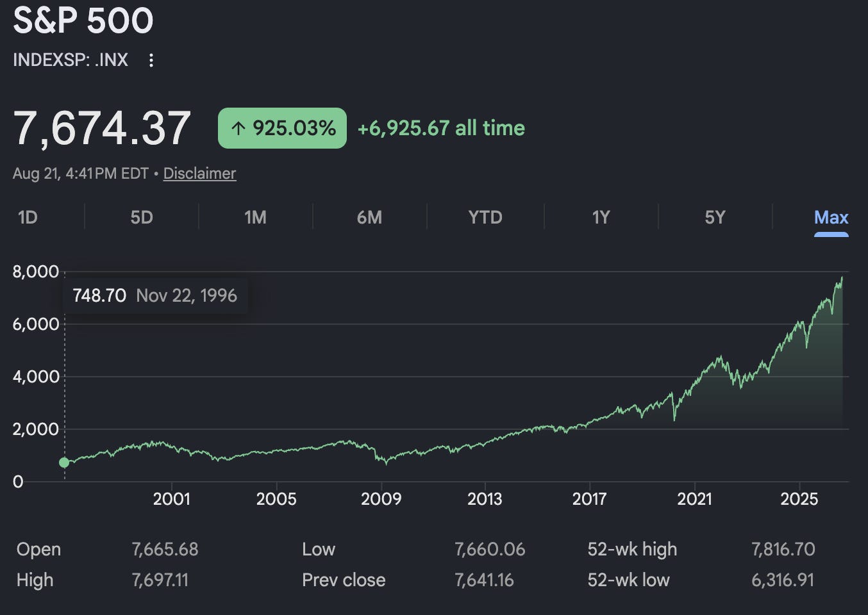Switch to the 1M range tab
Screen dimensions: 868x615
[x=255, y=218]
